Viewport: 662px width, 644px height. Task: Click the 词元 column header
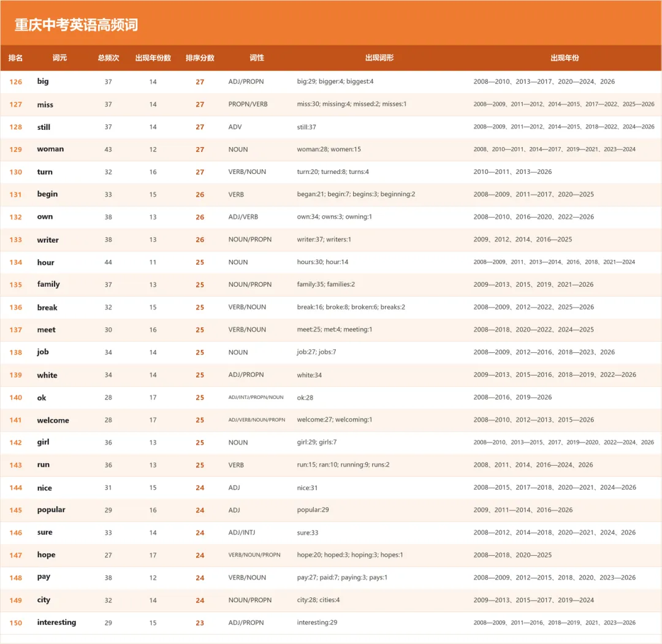point(59,58)
